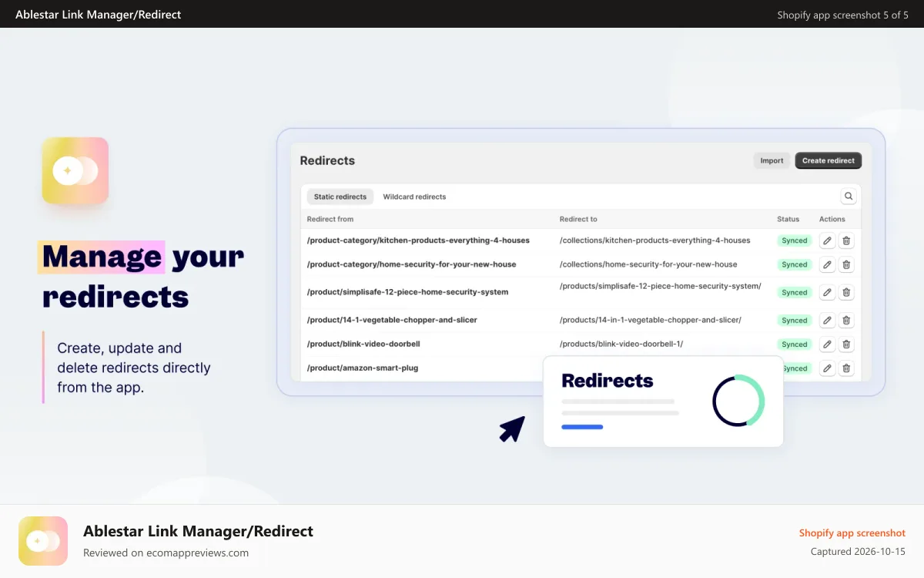Select /collections/home-security-for-your-new-house target path
The height and width of the screenshot is (578, 924).
pyautogui.click(x=648, y=264)
